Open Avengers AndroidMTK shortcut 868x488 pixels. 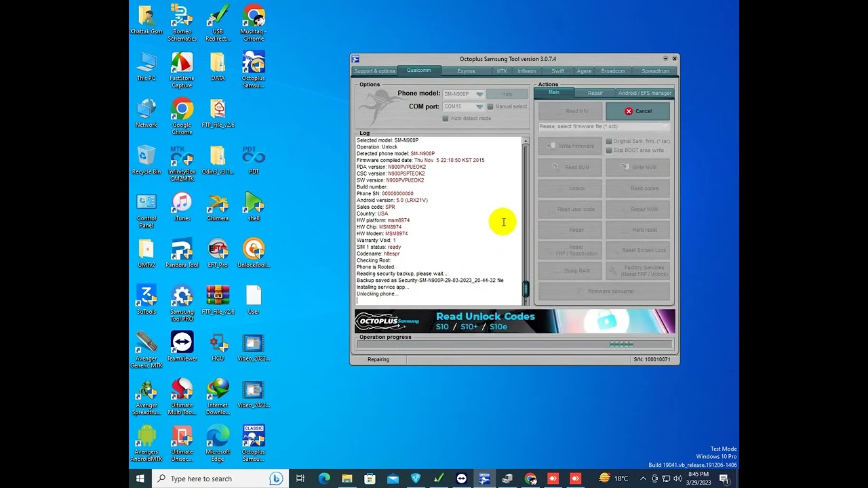[x=146, y=444]
